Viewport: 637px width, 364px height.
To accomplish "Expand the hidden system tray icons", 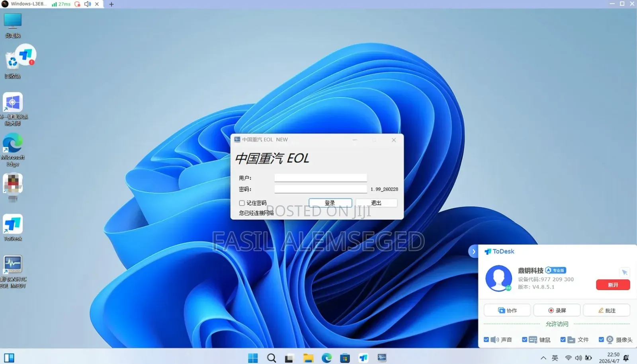I will [x=543, y=358].
